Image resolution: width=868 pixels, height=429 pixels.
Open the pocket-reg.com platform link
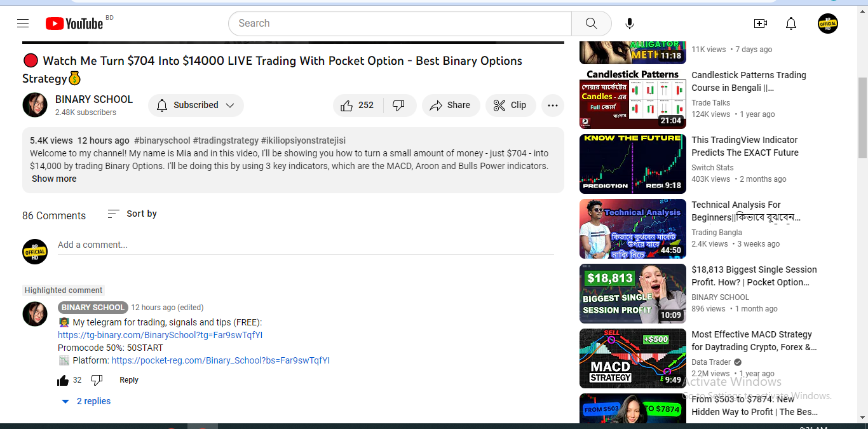click(x=220, y=360)
